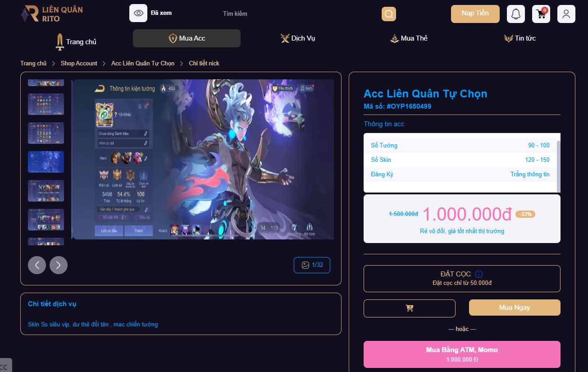Open the shopping cart icon
Image resolution: width=588 pixels, height=372 pixels.
tap(541, 14)
